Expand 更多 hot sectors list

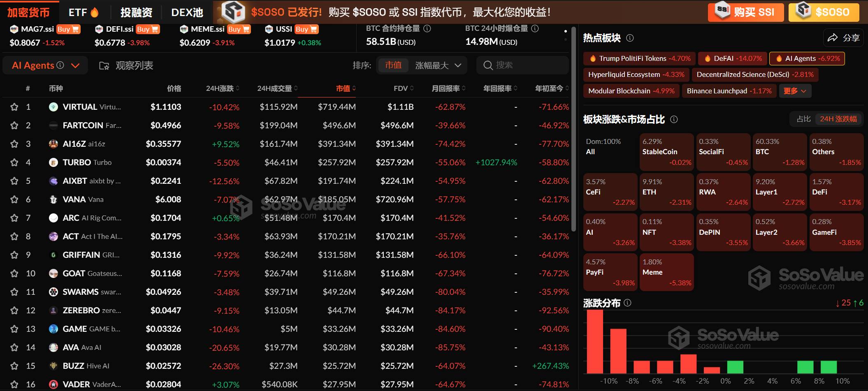[795, 91]
